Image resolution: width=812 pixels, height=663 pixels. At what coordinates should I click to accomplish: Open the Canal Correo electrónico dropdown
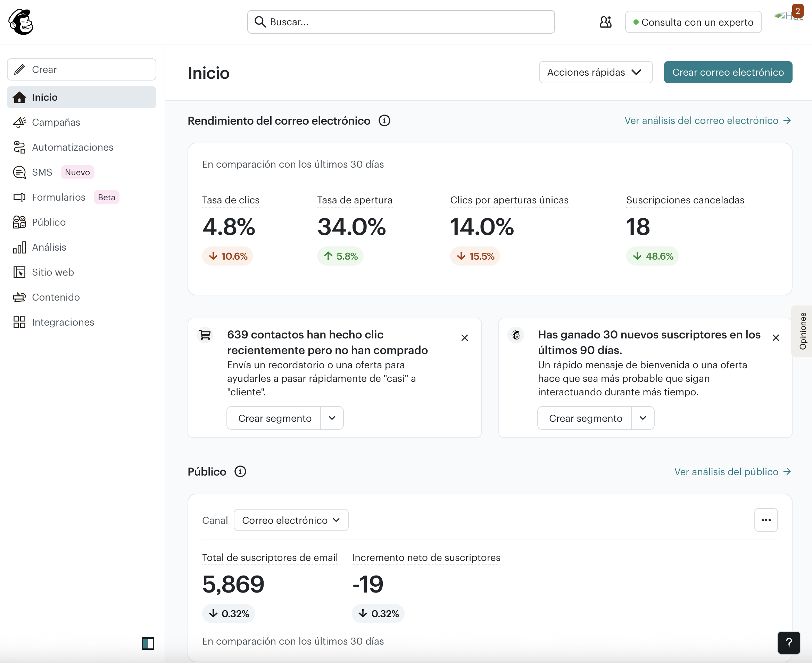point(291,520)
